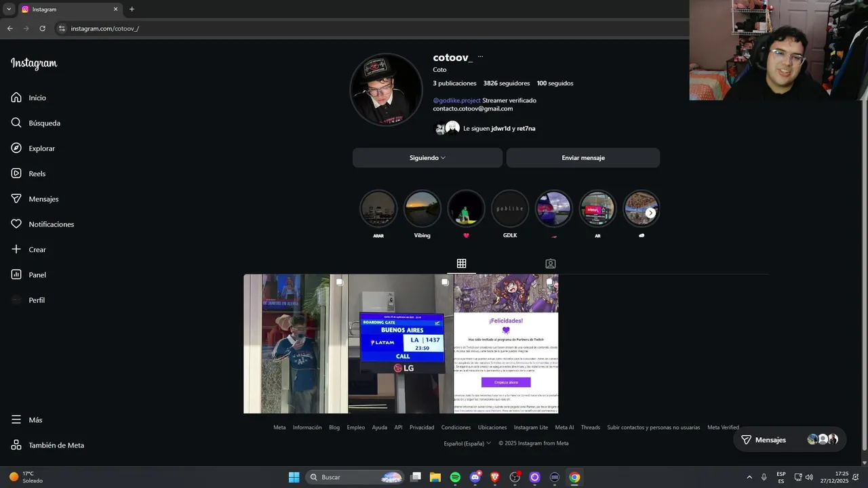Open the Privacidad footer link

(422, 428)
